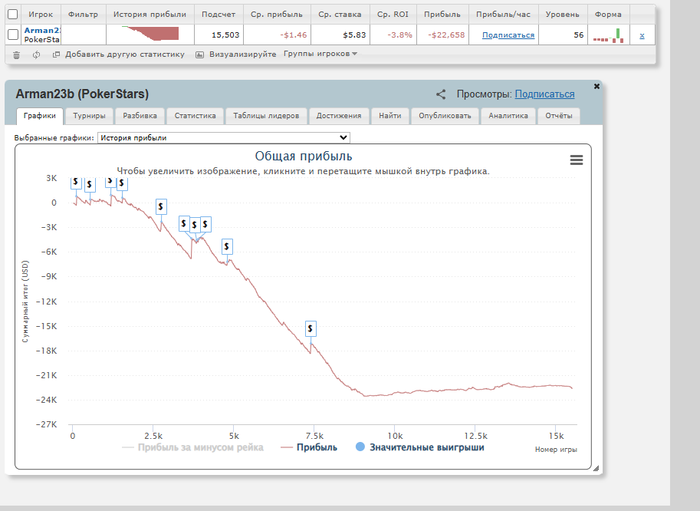Click the 15,503 count value
Viewport: 700px width, 511px height.
(225, 35)
